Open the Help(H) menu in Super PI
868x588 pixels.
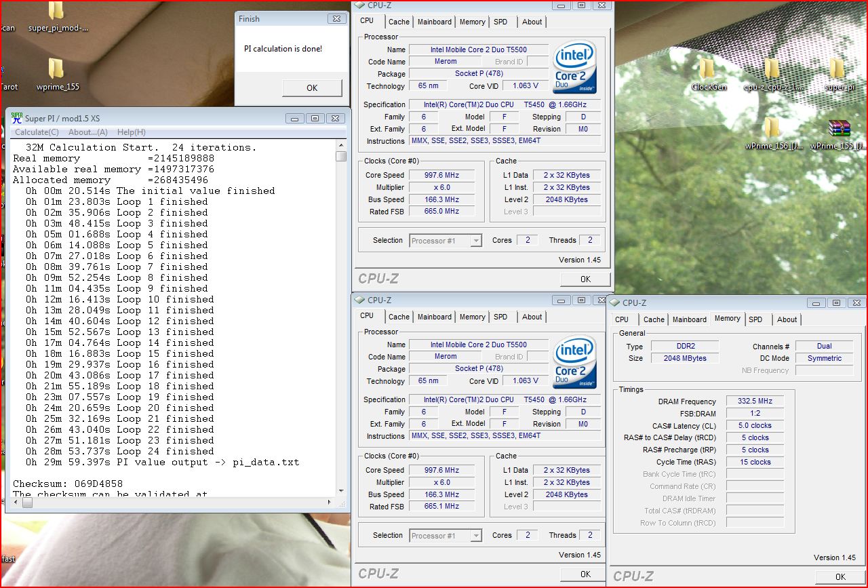[132, 132]
